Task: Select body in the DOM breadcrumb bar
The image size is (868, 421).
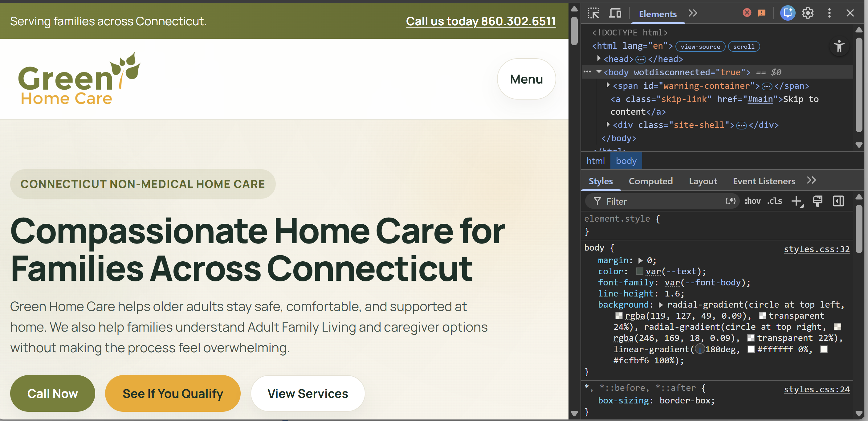Action: (x=626, y=161)
